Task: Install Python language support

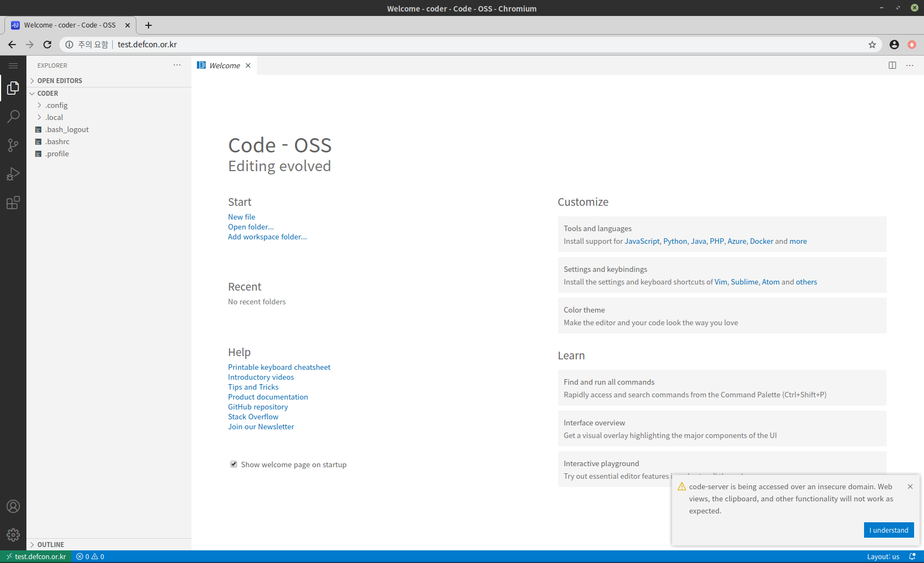Action: click(675, 241)
